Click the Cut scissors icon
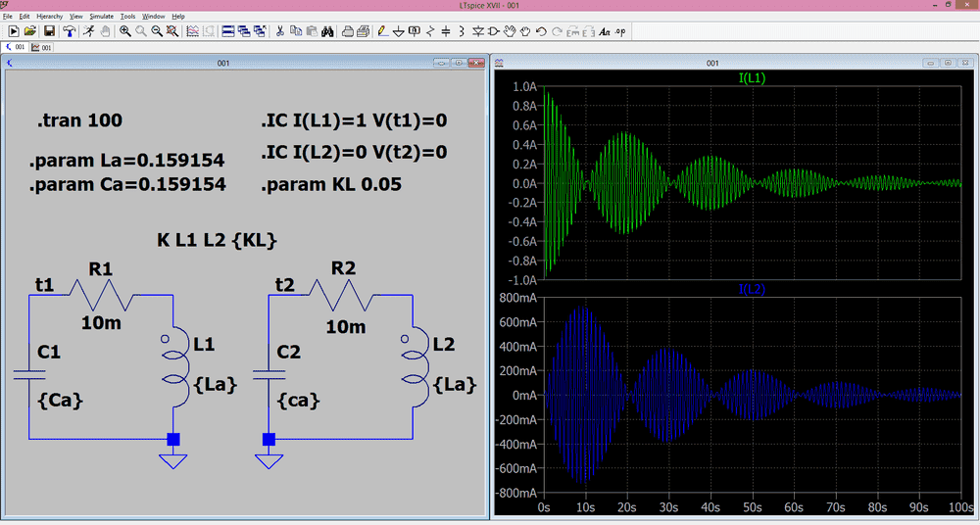 [x=280, y=31]
